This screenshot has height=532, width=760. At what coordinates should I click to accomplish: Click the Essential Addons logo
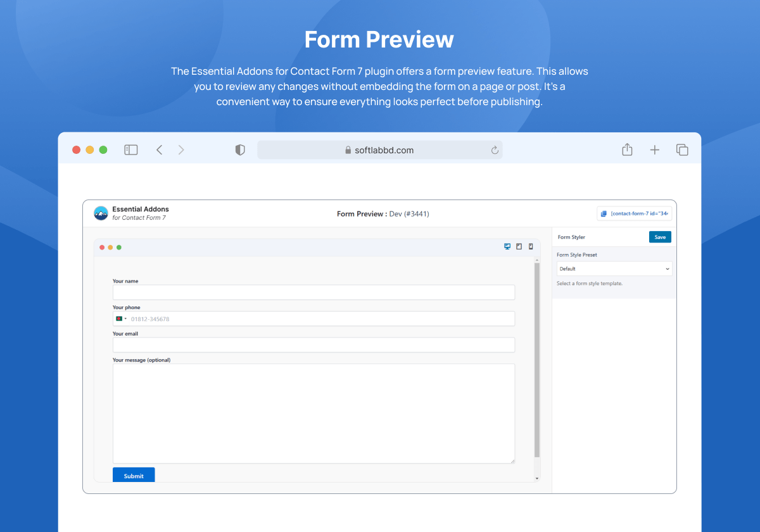(x=101, y=213)
